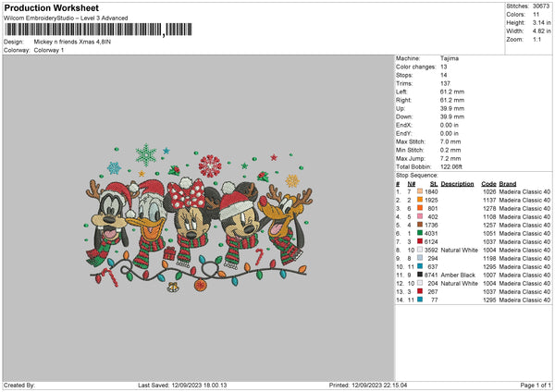
Task: Click the Zoom value "1:1"
Action: [x=536, y=39]
